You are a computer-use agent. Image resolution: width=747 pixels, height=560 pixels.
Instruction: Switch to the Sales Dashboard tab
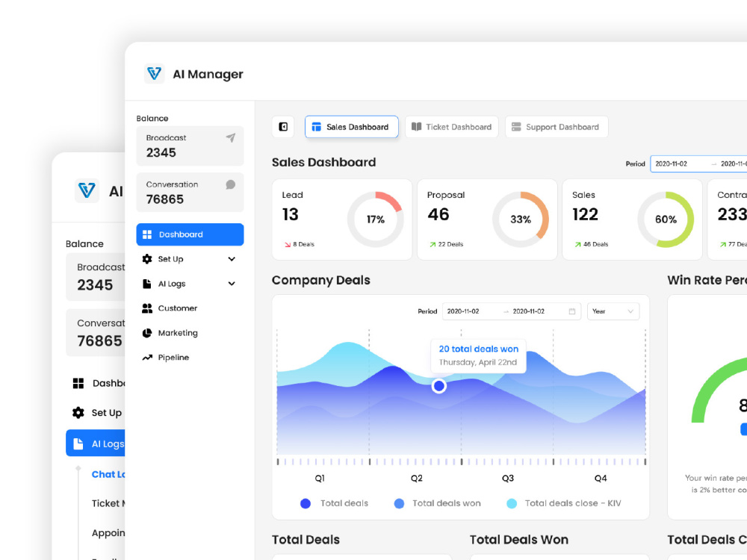point(352,127)
